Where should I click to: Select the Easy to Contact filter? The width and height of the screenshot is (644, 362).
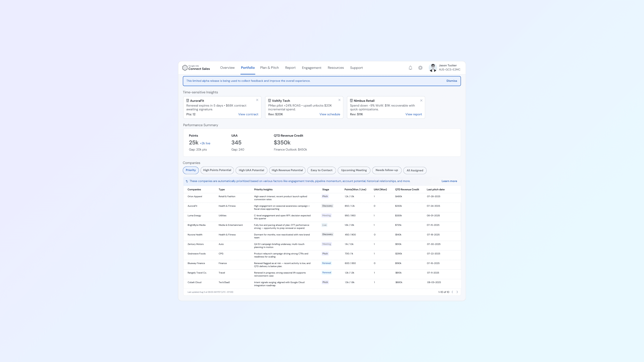(321, 170)
